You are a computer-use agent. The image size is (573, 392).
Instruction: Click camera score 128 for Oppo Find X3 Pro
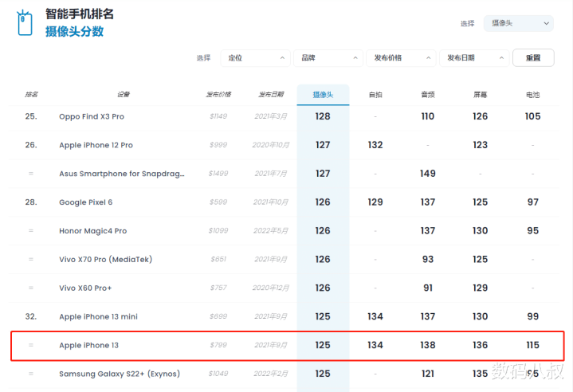323,116
